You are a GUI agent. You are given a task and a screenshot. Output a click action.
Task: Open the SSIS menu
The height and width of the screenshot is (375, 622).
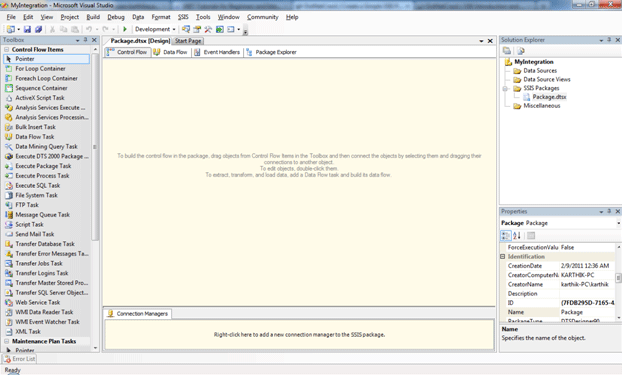[x=183, y=17]
